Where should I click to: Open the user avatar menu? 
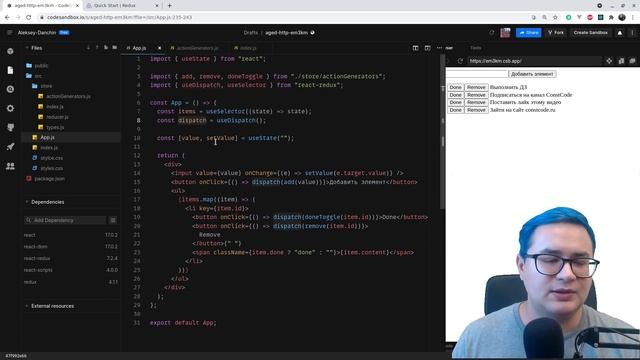click(505, 33)
